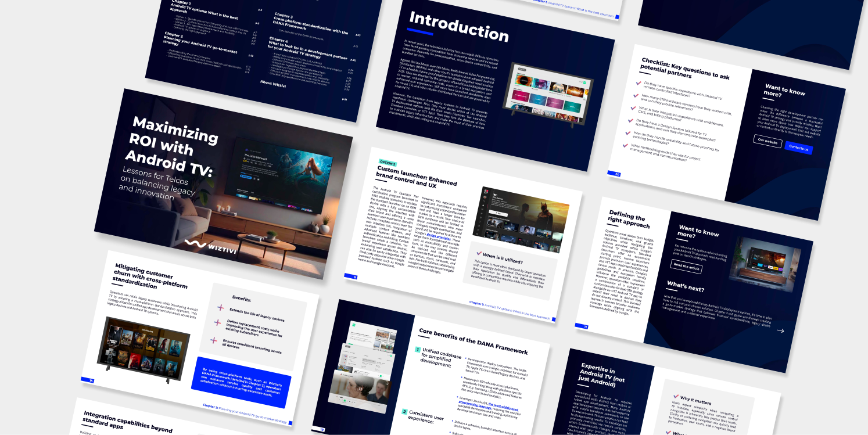Screen dimensions: 868x435
Task: Check the 'How many STB hardware vendors' checklist item
Action: coord(634,96)
